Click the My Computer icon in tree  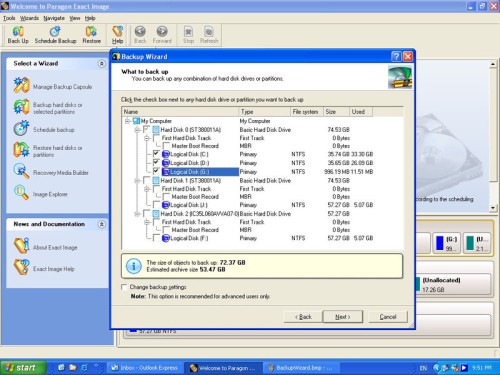click(x=136, y=121)
